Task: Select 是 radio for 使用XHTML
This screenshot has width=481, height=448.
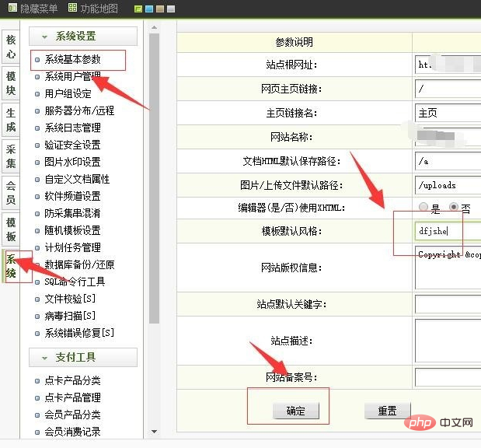Action: 423,207
